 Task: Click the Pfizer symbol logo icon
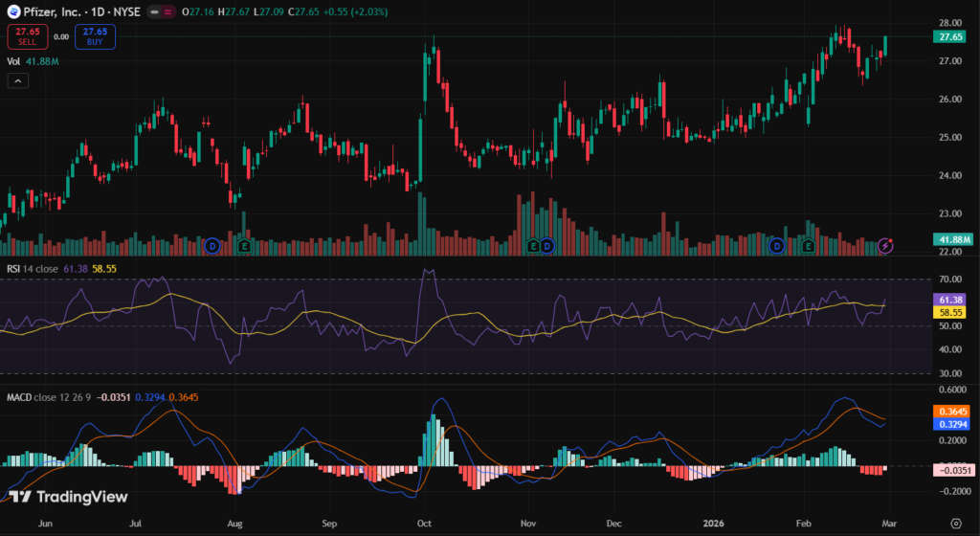click(x=13, y=11)
